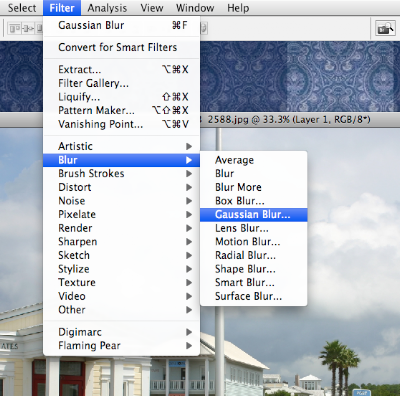Open Vanishing Point...

121,124
